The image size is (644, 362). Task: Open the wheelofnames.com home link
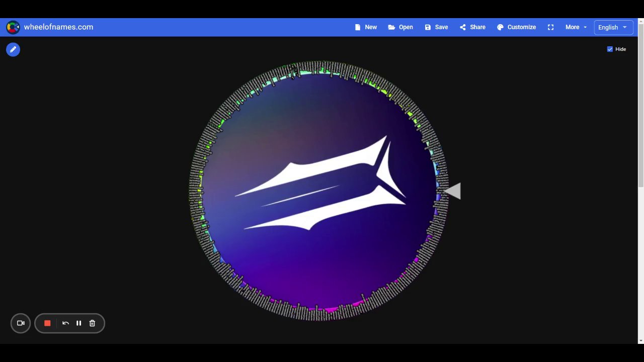(x=58, y=27)
